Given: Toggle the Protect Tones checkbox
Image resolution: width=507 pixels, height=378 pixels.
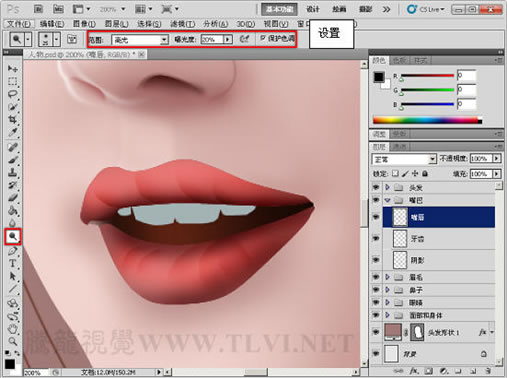Looking at the screenshot, I should [263, 38].
